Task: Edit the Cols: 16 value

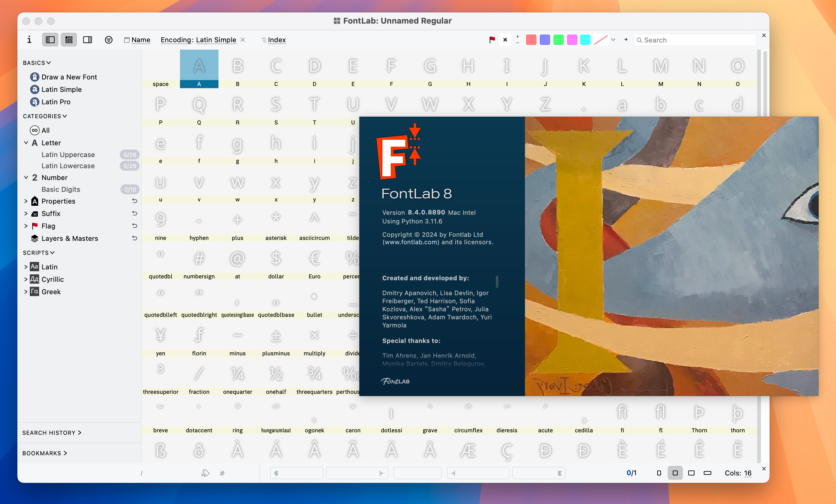Action: 748,473
